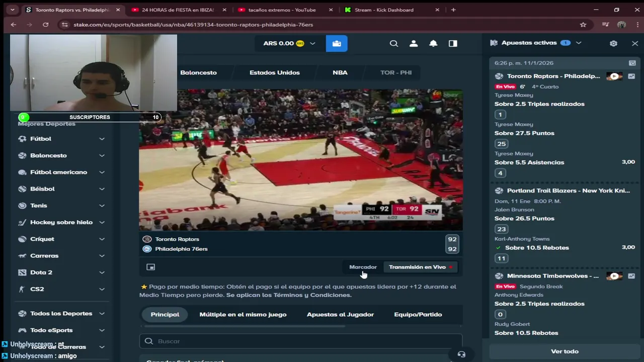The width and height of the screenshot is (644, 362).
Task: Open bet slip settings gear icon
Action: tap(613, 43)
